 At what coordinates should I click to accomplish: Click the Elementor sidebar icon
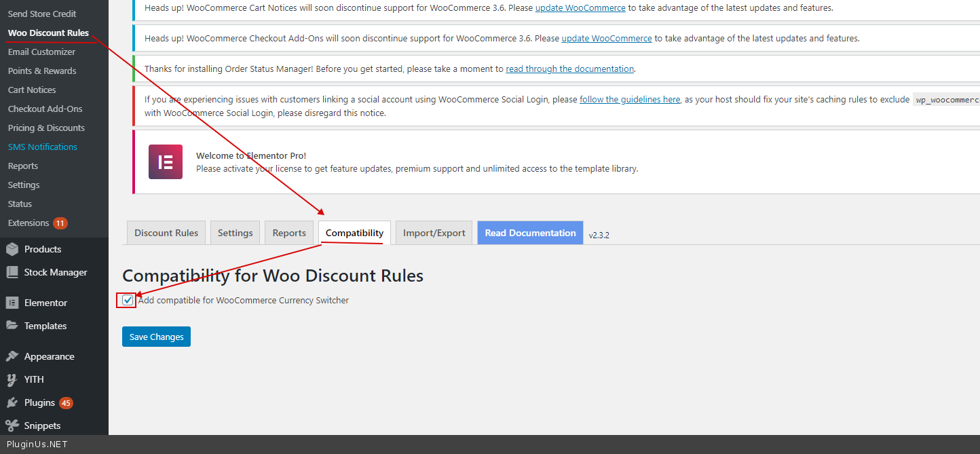12,303
